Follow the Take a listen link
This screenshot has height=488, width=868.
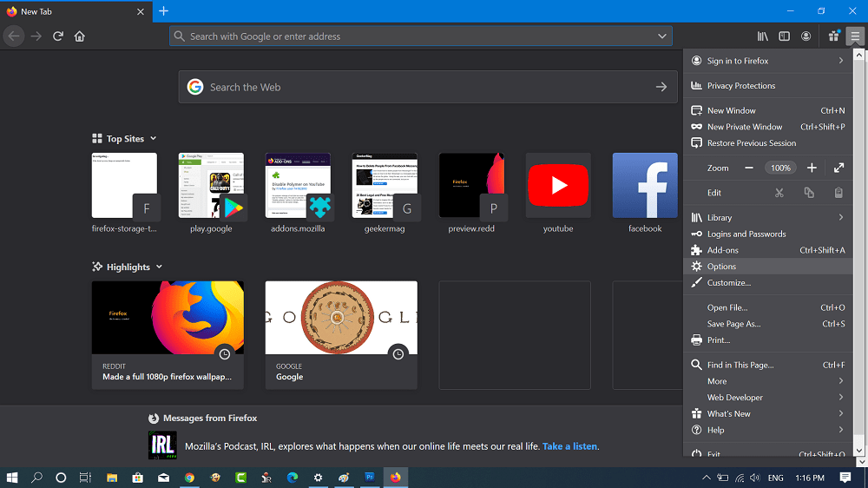(x=569, y=446)
